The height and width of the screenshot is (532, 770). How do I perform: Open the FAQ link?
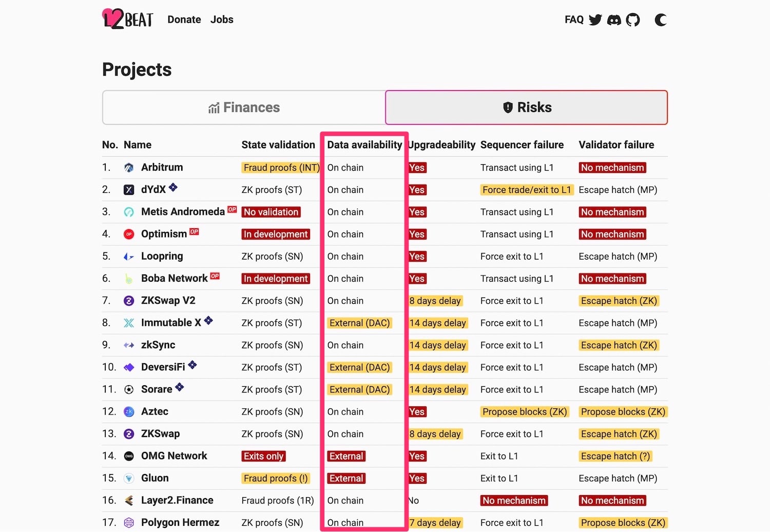tap(574, 19)
